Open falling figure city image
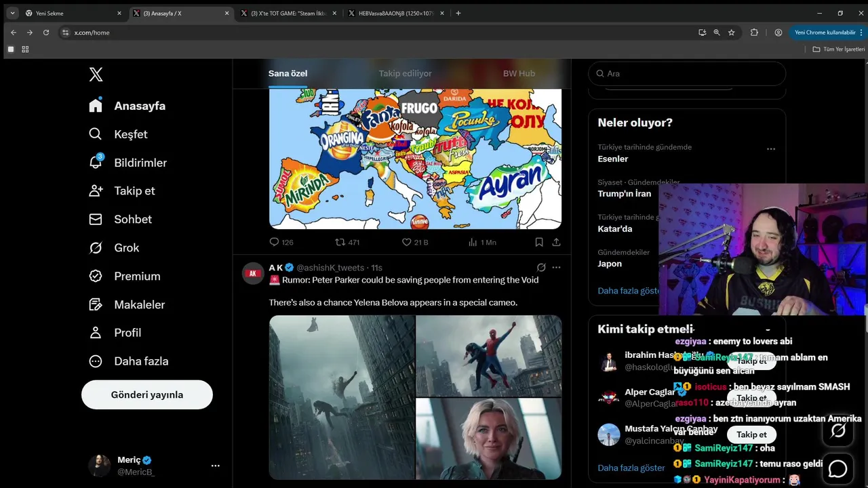Viewport: 868px width, 488px height. (342, 397)
